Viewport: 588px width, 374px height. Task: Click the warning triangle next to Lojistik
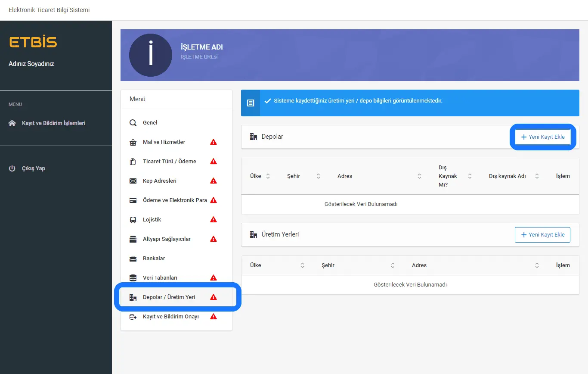pos(214,220)
